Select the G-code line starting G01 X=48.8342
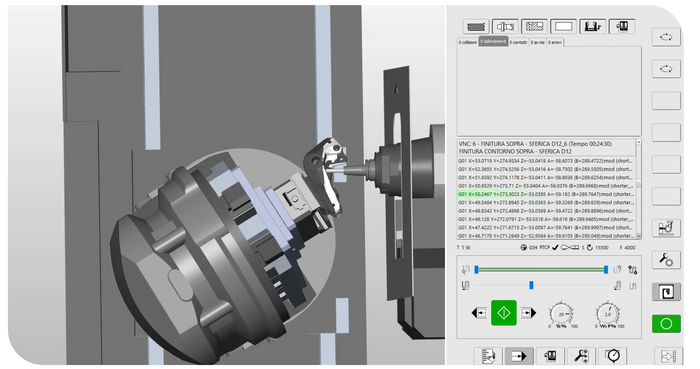700x369 pixels. pos(546,211)
